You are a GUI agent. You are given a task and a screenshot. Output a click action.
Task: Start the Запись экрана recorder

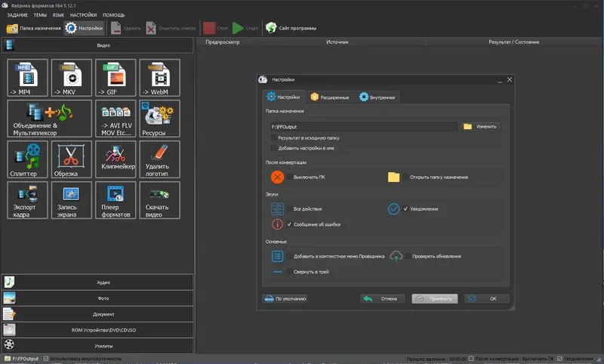point(72,200)
